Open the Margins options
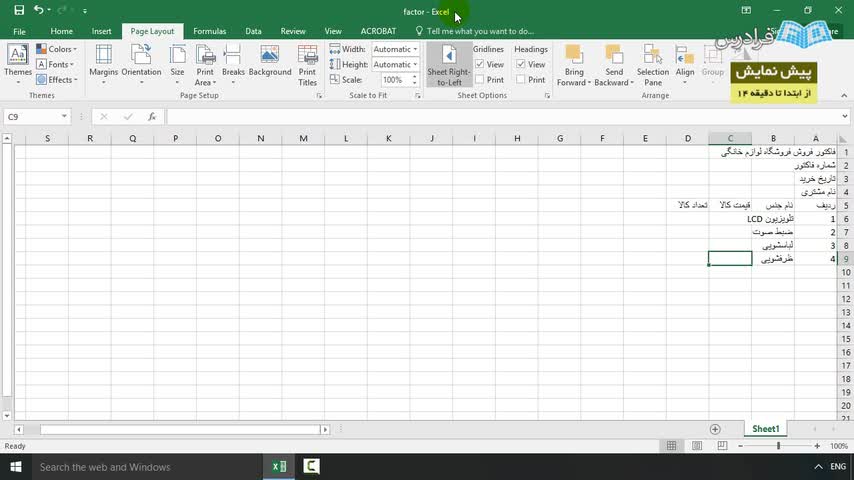 (x=103, y=65)
